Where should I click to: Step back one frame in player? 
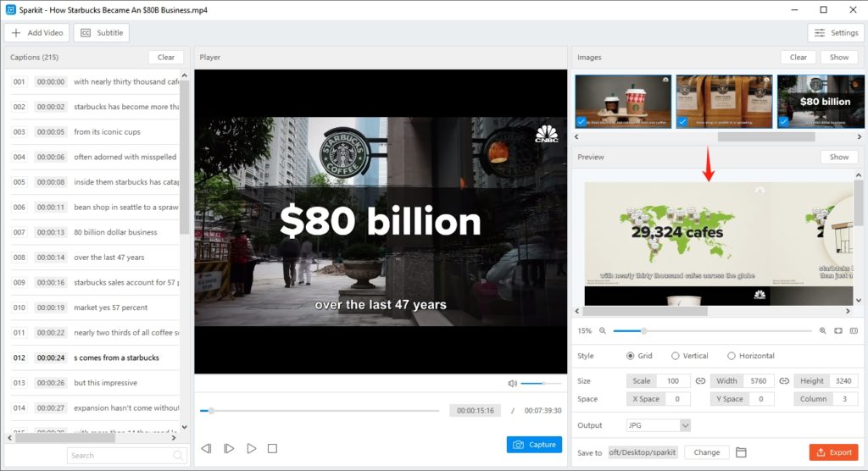pyautogui.click(x=206, y=448)
